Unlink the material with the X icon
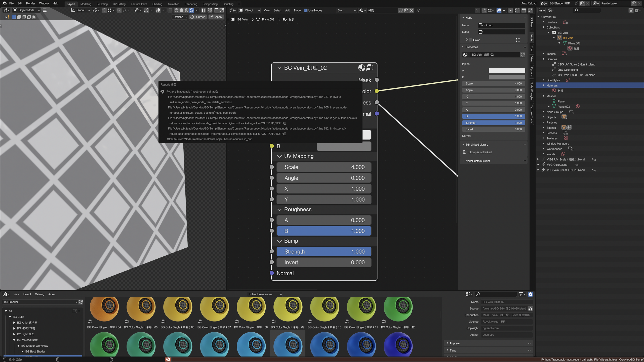This screenshot has width=644, height=362. point(411,11)
